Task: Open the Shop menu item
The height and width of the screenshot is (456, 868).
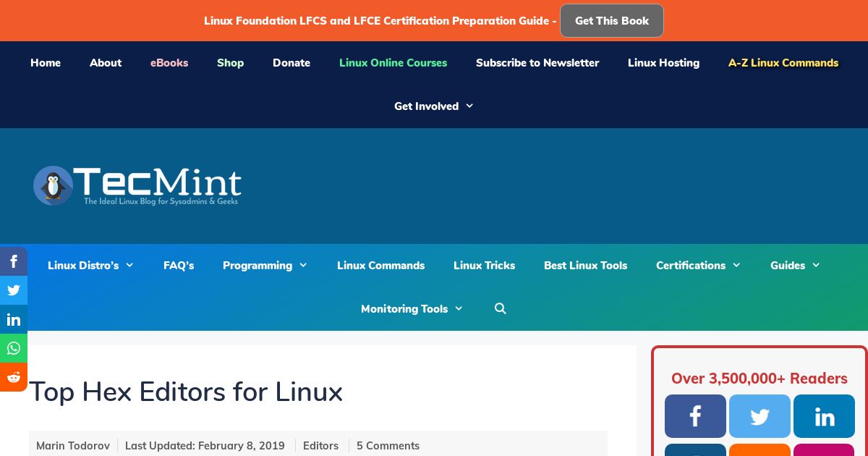Action: coord(230,63)
